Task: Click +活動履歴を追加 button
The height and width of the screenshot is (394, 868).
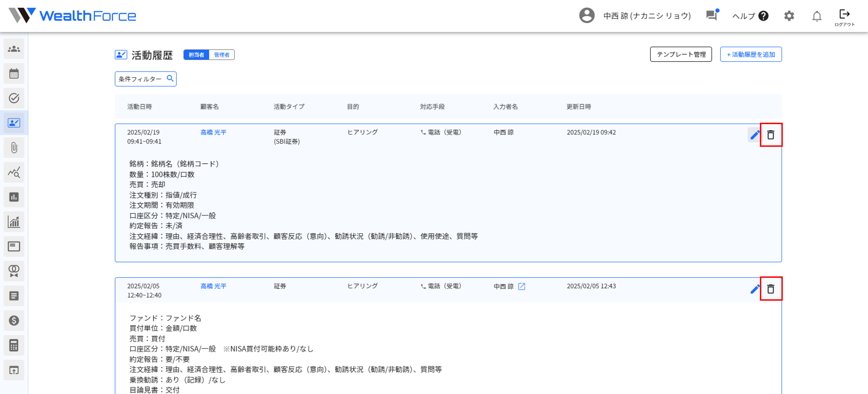Action: click(x=751, y=54)
